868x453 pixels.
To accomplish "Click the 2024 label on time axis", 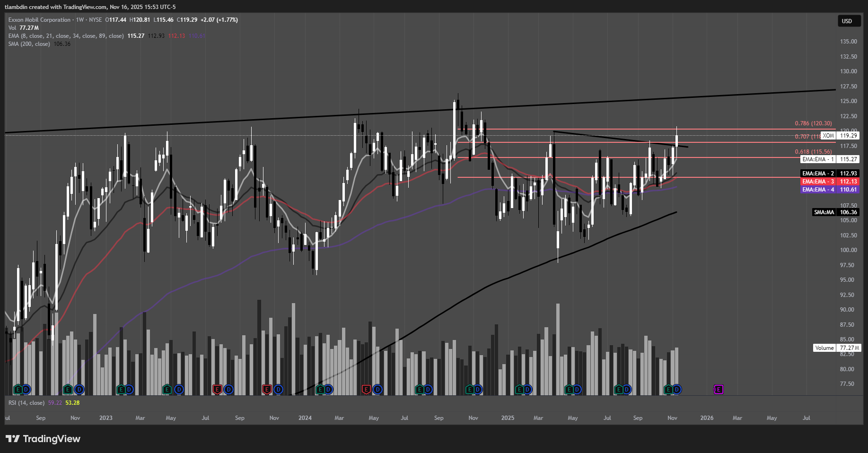I will [305, 418].
